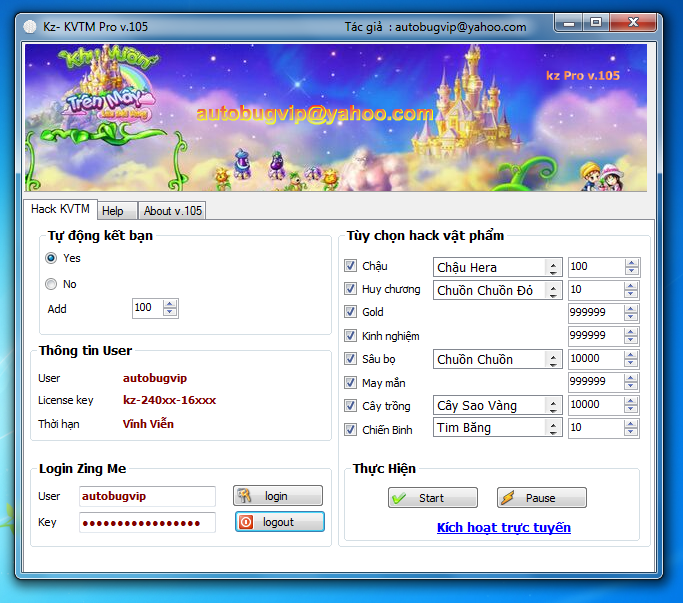Toggle the Chiến Binh checkbox
The width and height of the screenshot is (683, 603).
350,430
